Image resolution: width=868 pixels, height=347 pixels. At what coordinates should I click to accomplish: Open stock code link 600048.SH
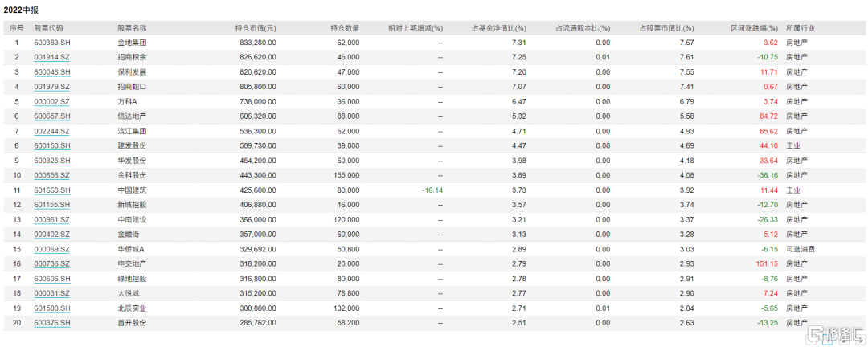click(52, 72)
